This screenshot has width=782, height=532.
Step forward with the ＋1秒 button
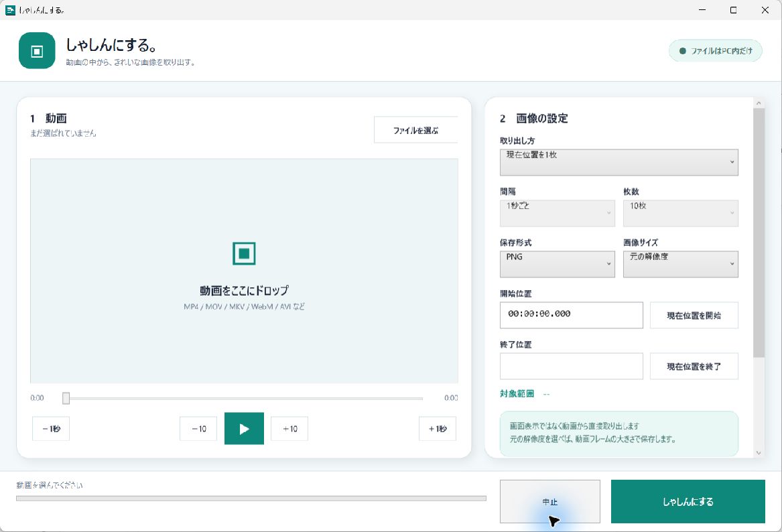click(438, 429)
